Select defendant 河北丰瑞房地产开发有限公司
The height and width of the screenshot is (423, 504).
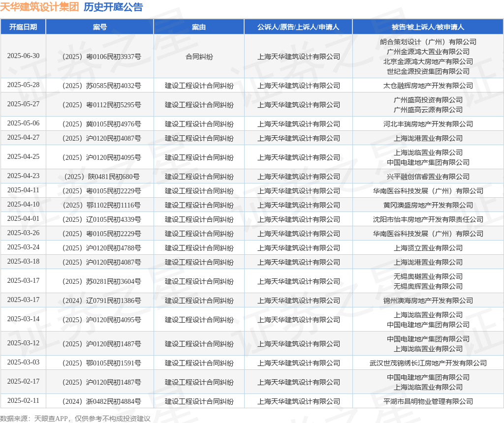[x=428, y=124]
